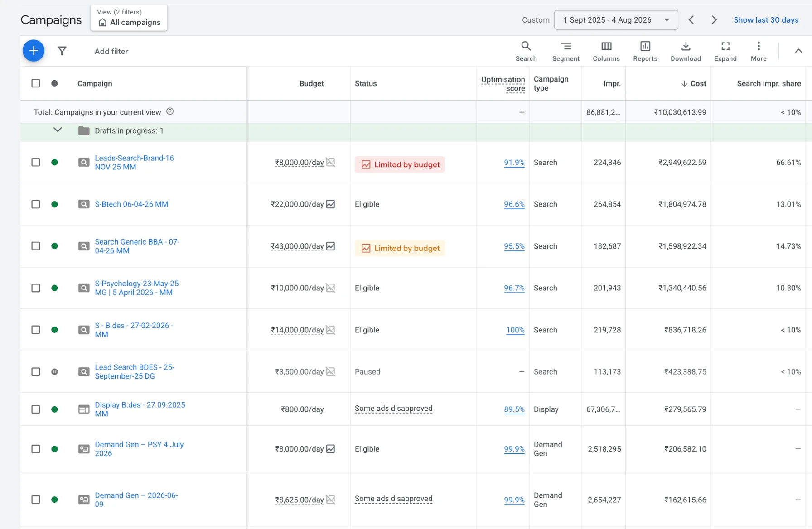Image resolution: width=812 pixels, height=529 pixels.
Task: Sort by the Campaign column header
Action: pos(95,83)
